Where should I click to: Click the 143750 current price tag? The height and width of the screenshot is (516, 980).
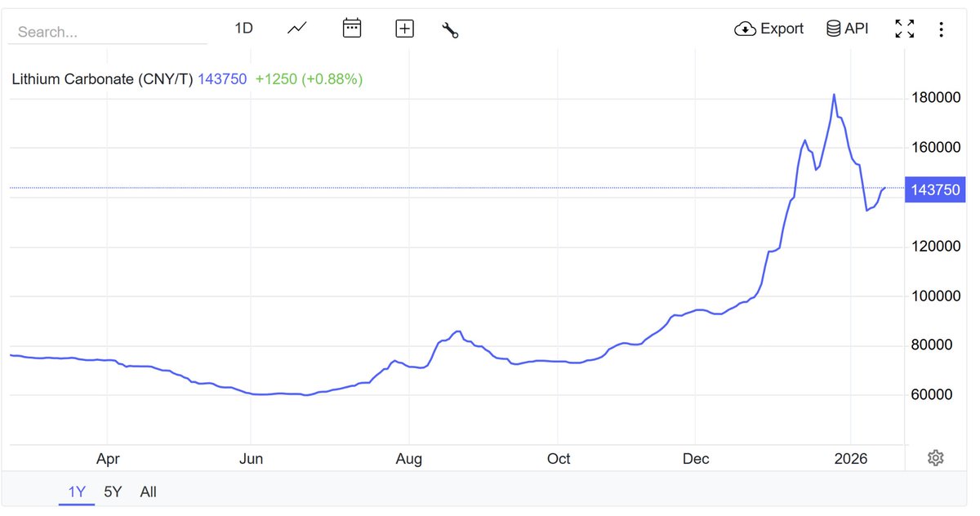coord(935,189)
